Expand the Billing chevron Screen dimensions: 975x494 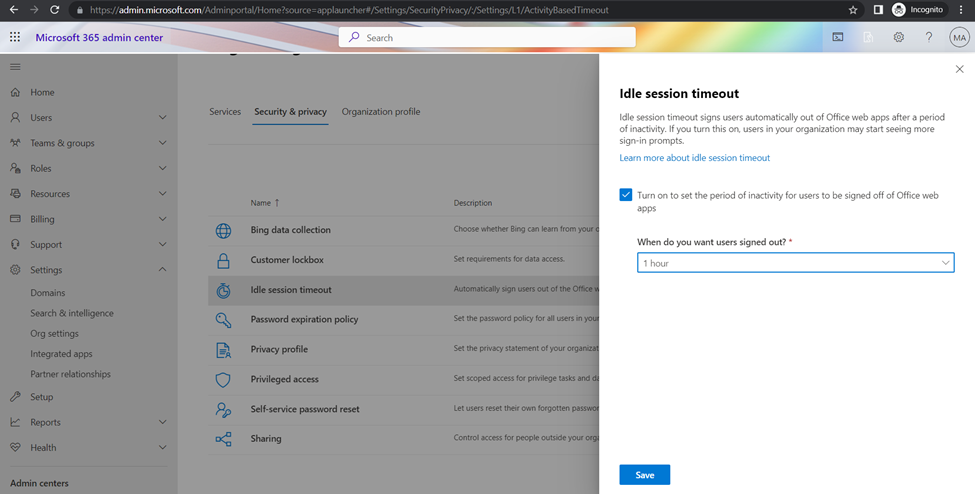(x=162, y=219)
